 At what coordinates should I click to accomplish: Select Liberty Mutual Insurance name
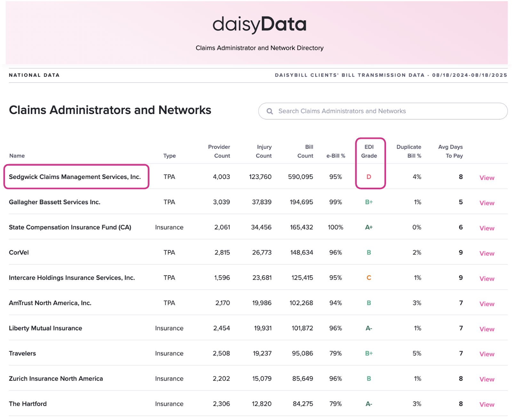click(45, 328)
